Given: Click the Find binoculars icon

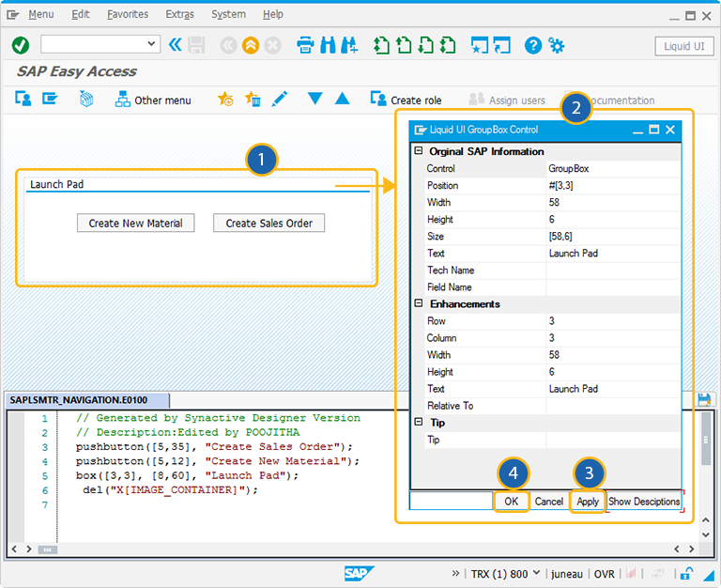Looking at the screenshot, I should 328,45.
